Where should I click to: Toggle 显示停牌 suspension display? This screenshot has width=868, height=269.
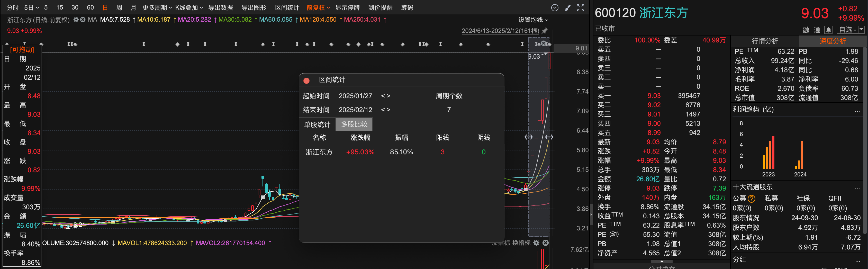[x=347, y=7]
